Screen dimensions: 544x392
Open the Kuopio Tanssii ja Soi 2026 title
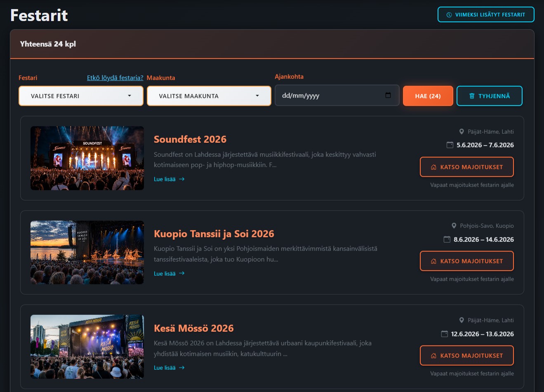pos(214,234)
